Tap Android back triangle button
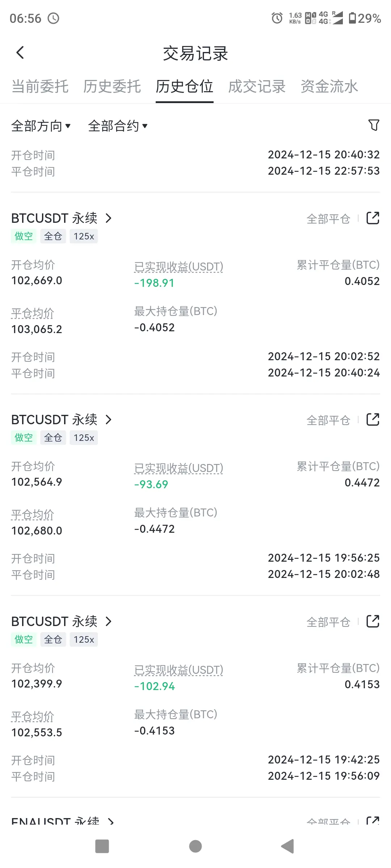Screen dimensions: 391x868 pos(287,846)
